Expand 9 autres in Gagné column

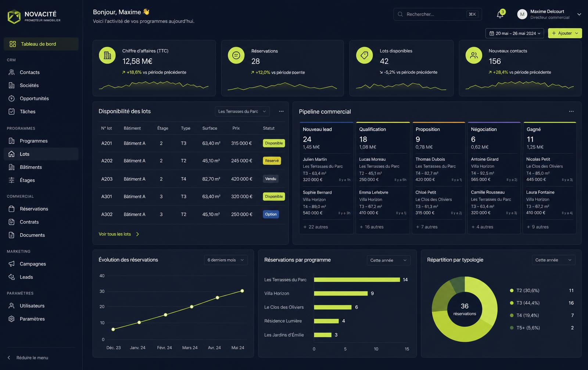click(x=538, y=227)
